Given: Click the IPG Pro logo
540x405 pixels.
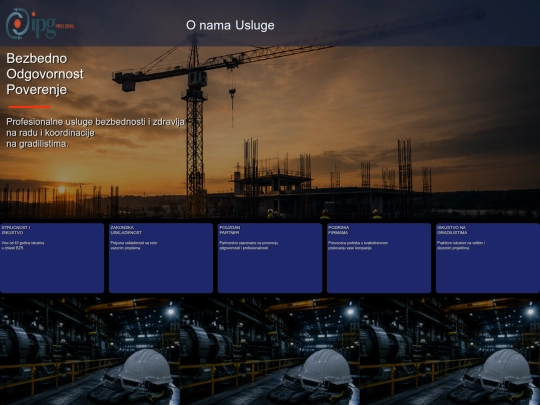Looking at the screenshot, I should [x=40, y=23].
